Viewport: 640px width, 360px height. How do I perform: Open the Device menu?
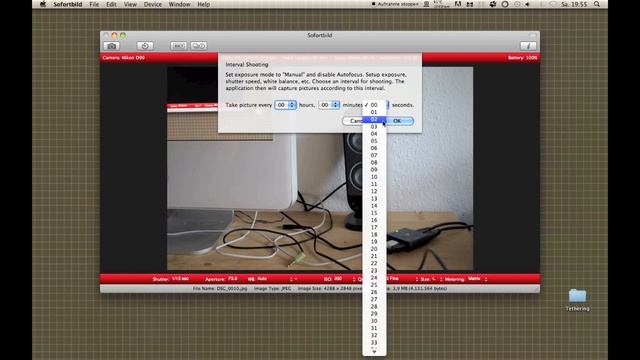point(153,4)
